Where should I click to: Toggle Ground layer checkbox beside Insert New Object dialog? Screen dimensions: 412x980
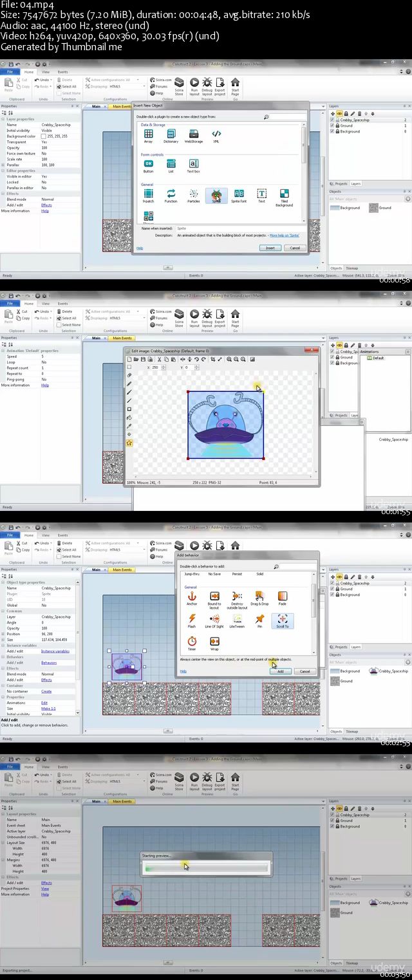tap(332, 125)
